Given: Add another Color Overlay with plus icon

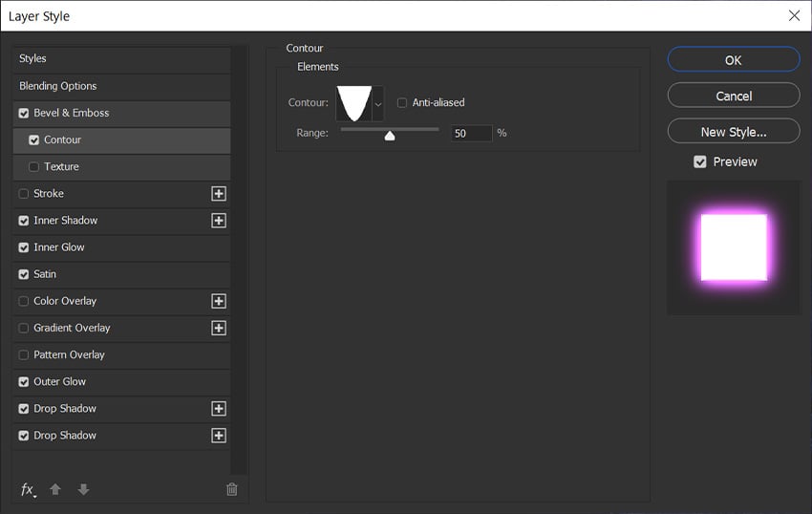Looking at the screenshot, I should click(x=219, y=301).
